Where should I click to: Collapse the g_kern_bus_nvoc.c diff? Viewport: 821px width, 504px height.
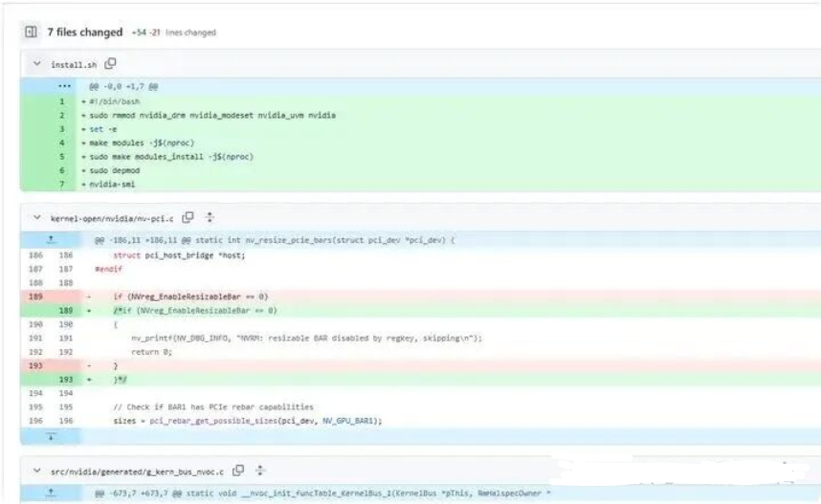coord(36,471)
